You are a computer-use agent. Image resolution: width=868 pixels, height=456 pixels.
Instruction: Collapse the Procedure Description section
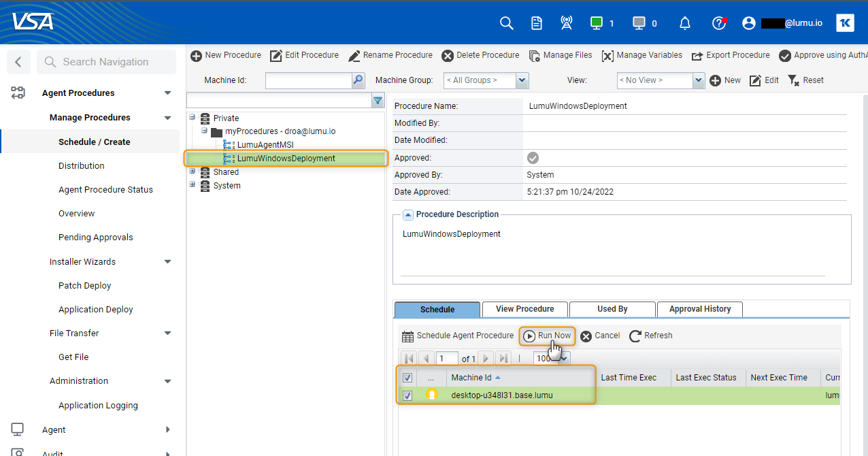point(407,215)
